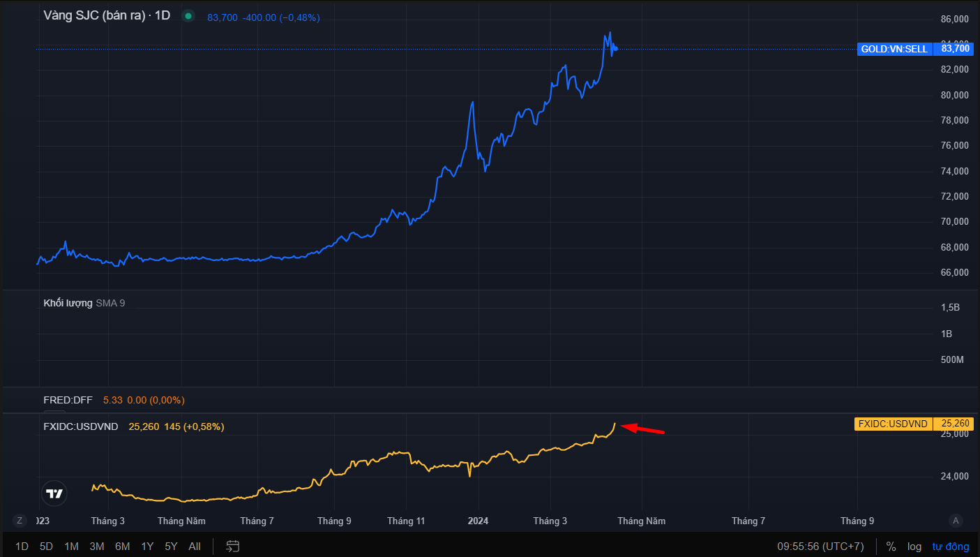Screen dimensions: 980x557
Task: Click the 78,000 price axis label
Action: point(955,120)
